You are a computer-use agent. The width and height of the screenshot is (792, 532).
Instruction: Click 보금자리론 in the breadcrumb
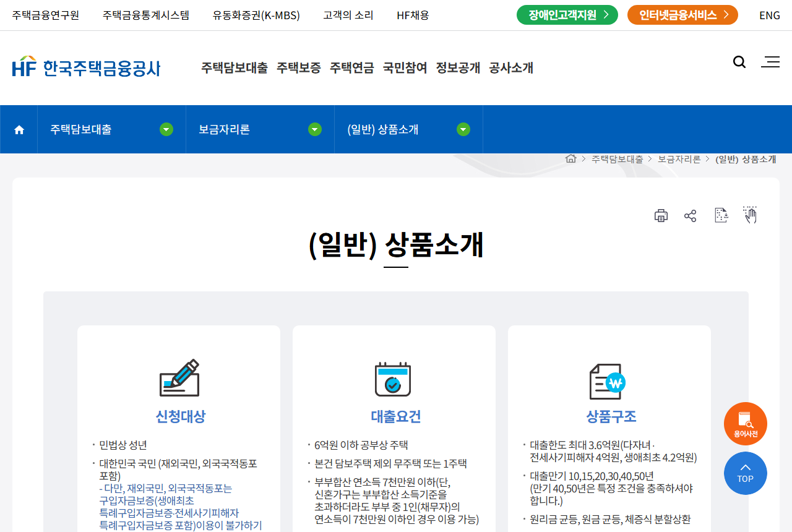679,159
